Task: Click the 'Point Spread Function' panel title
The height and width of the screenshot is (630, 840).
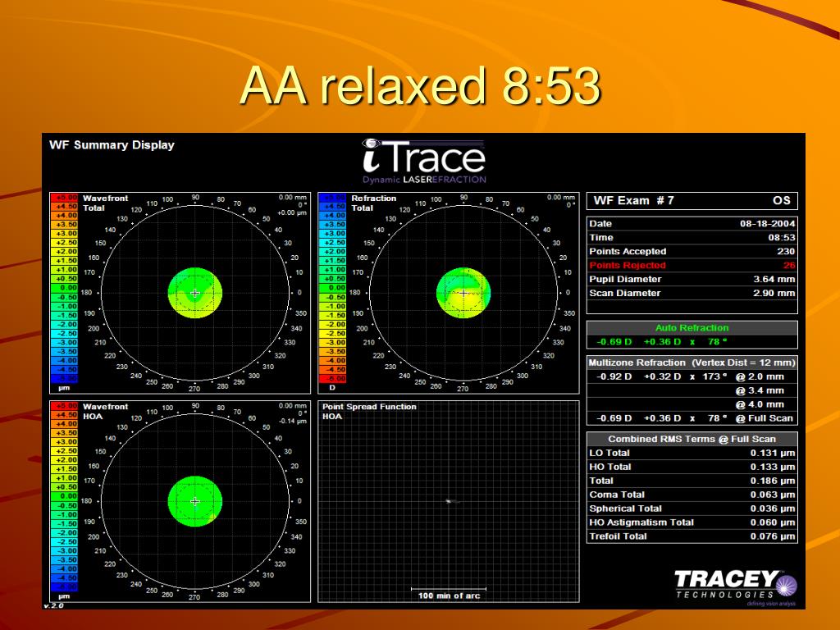Action: [x=369, y=407]
